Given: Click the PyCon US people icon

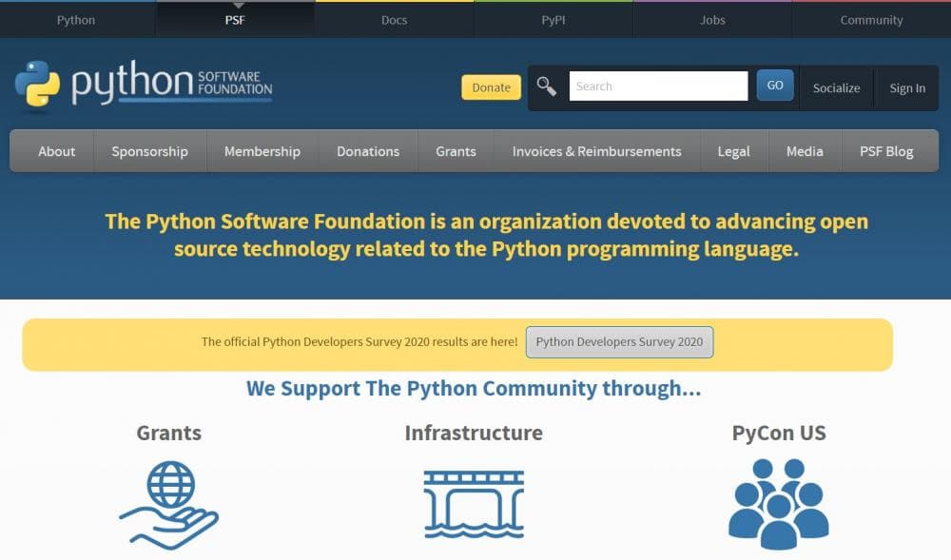Looking at the screenshot, I should click(778, 503).
